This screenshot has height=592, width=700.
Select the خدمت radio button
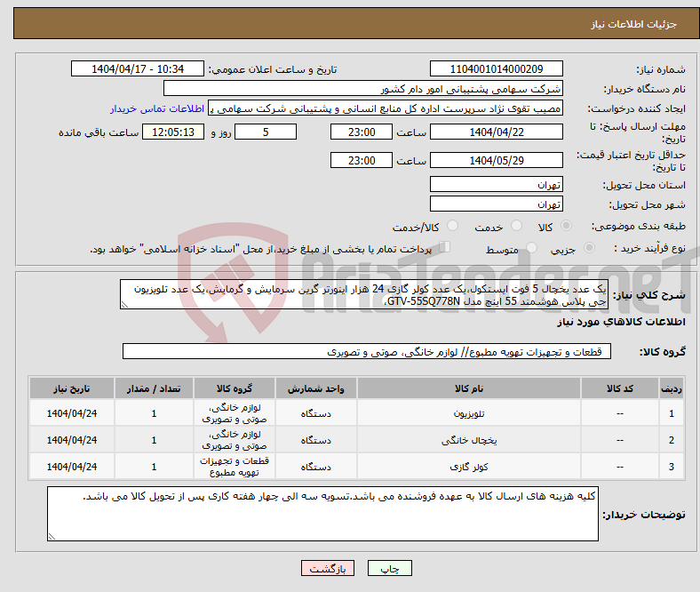(516, 226)
